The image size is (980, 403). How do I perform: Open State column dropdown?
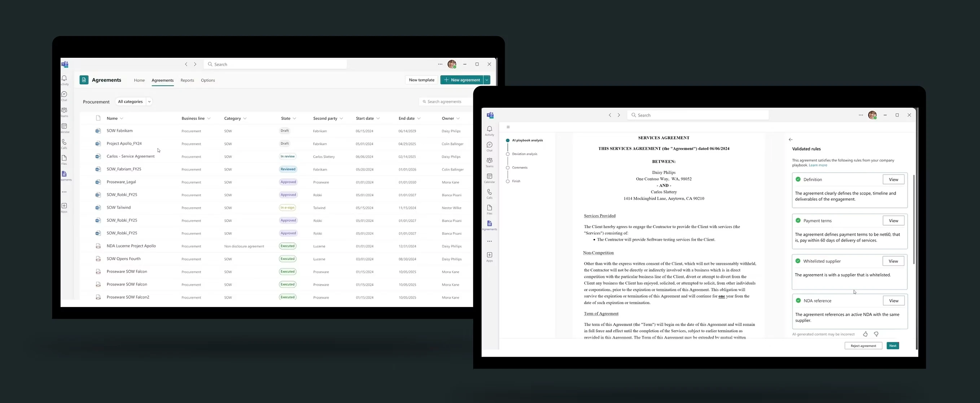coord(294,118)
